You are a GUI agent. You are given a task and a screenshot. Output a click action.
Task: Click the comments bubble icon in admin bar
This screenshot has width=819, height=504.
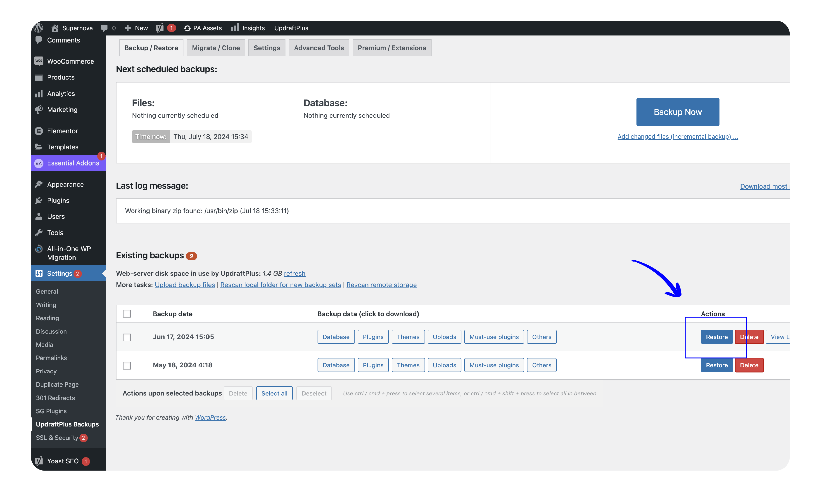pyautogui.click(x=104, y=28)
